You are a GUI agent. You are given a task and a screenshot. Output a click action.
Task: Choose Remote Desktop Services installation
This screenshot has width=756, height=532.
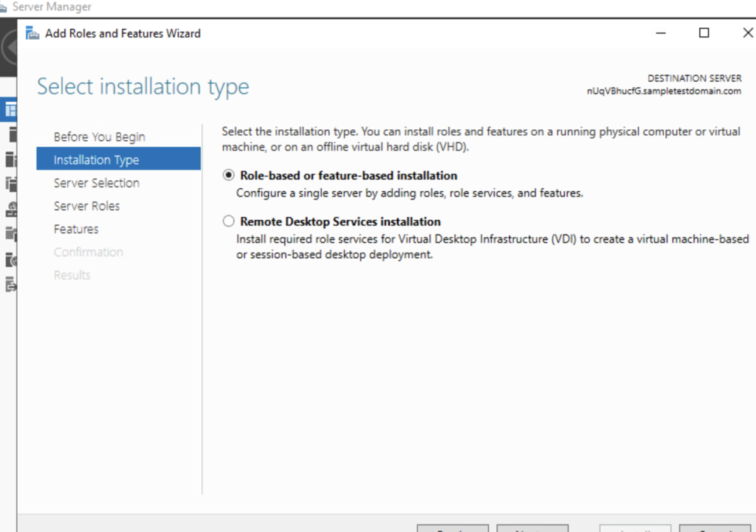pos(228,221)
